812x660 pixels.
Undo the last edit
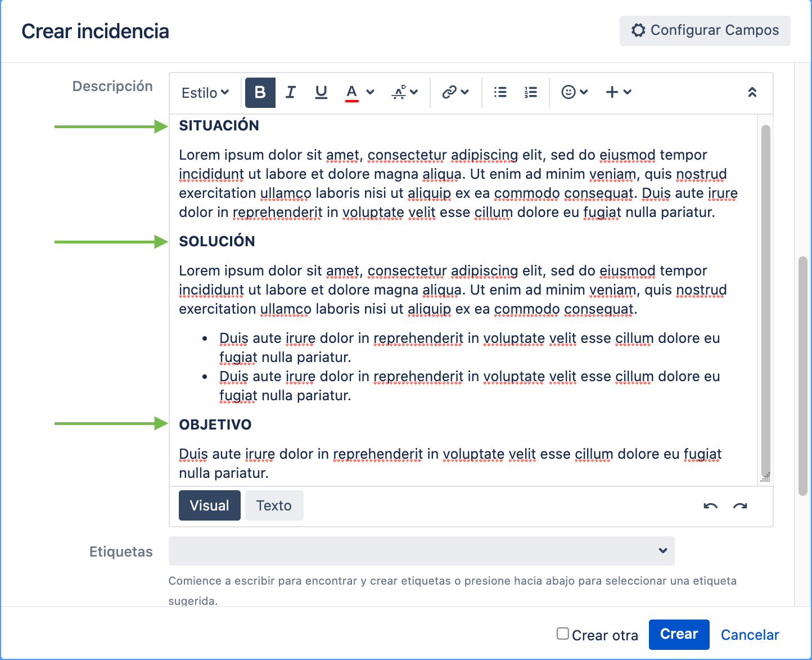(x=710, y=506)
